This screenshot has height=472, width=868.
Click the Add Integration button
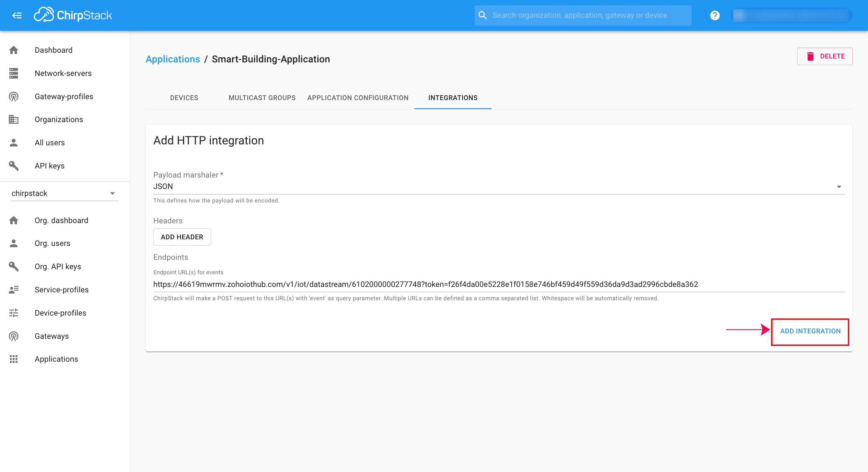(x=810, y=331)
